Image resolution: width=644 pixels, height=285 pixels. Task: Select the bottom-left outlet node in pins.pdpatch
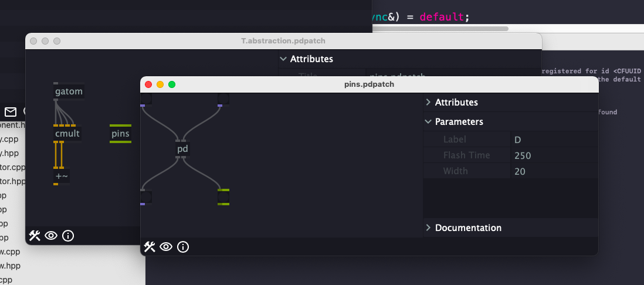(146, 197)
